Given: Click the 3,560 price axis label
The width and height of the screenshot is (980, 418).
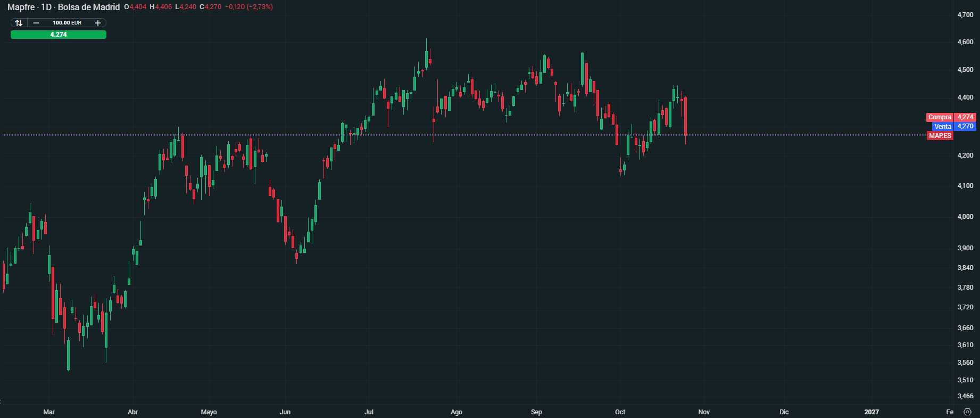Looking at the screenshot, I should (x=965, y=363).
